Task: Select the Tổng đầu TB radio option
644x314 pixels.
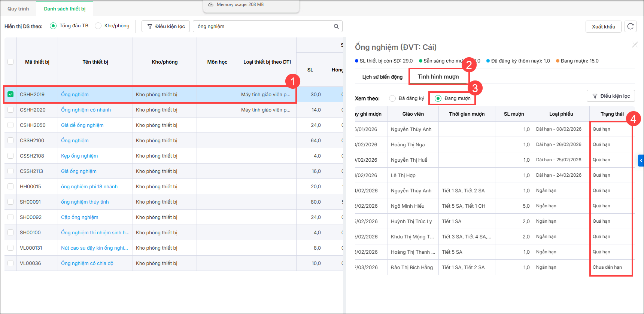Action: coord(53,26)
